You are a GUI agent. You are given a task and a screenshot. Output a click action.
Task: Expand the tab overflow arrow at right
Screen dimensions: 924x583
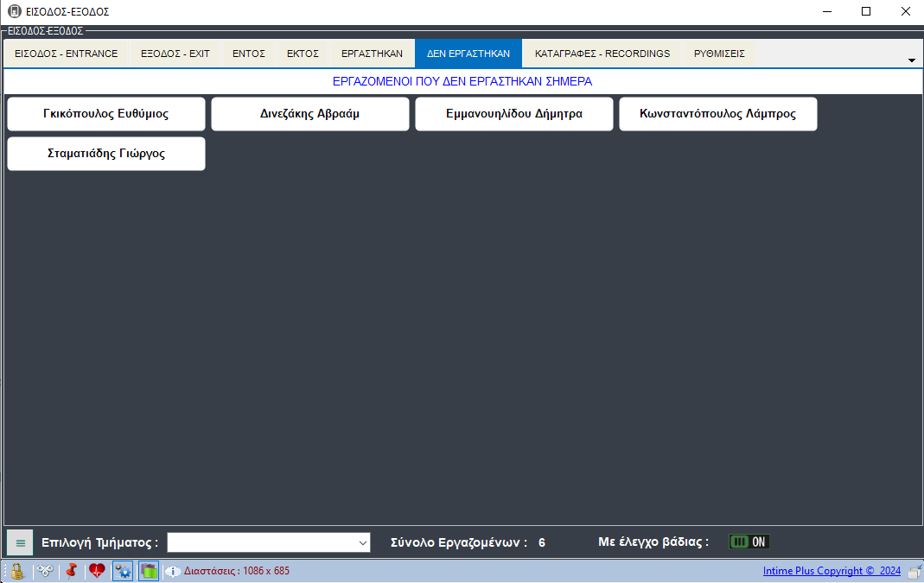(x=911, y=60)
